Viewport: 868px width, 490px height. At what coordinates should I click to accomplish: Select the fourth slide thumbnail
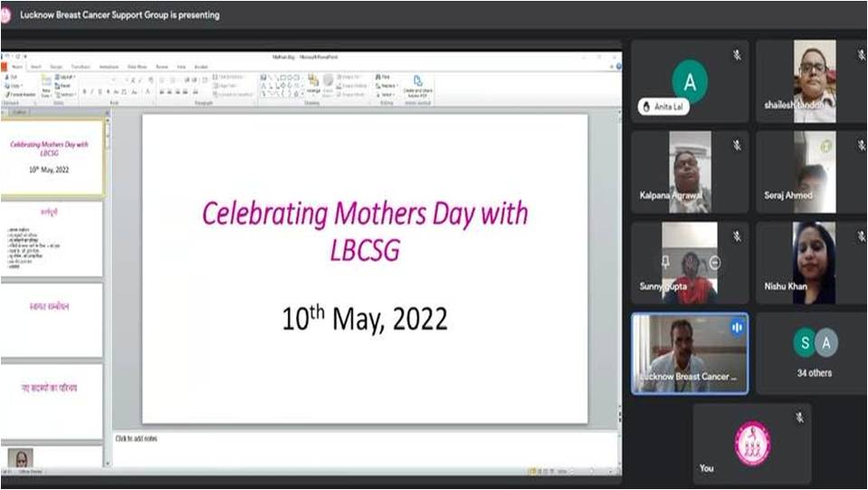[x=51, y=401]
